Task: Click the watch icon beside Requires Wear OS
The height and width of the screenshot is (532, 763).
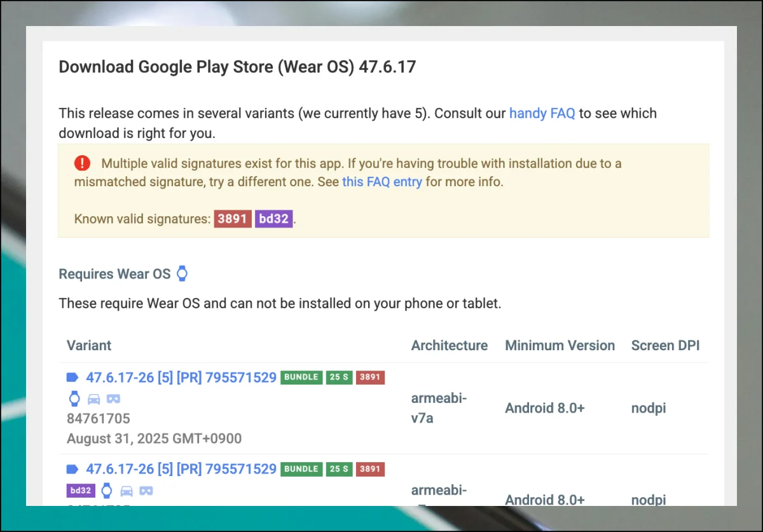Action: [182, 274]
